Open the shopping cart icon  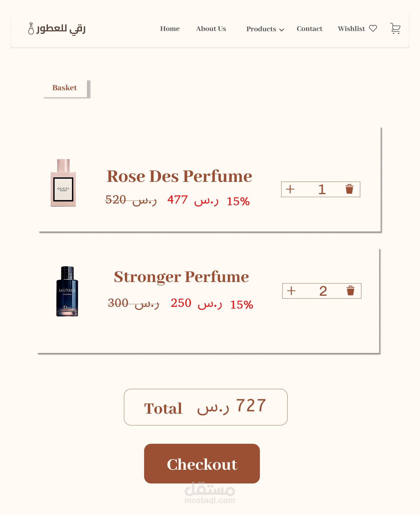(395, 29)
